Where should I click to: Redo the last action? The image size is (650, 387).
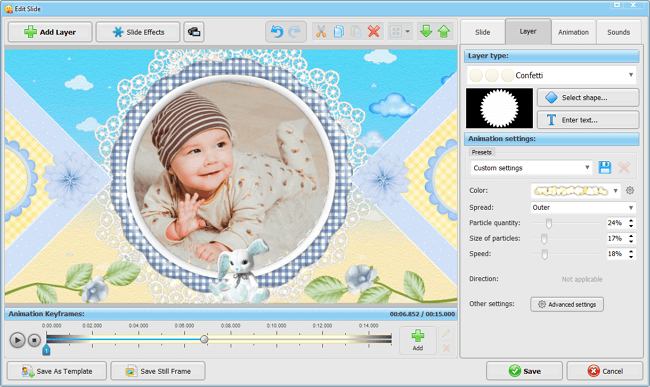[294, 31]
